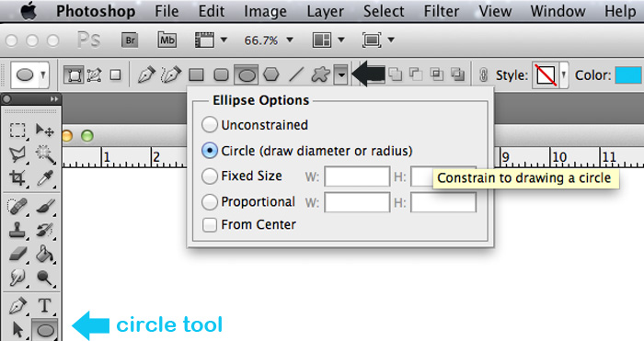644x341 pixels.
Task: Select the Polygonal Lasso tool
Action: (x=17, y=154)
